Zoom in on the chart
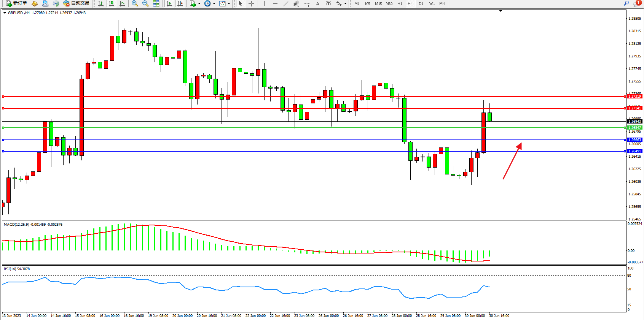Screen dimensions: 644x320 pyautogui.click(x=134, y=3)
